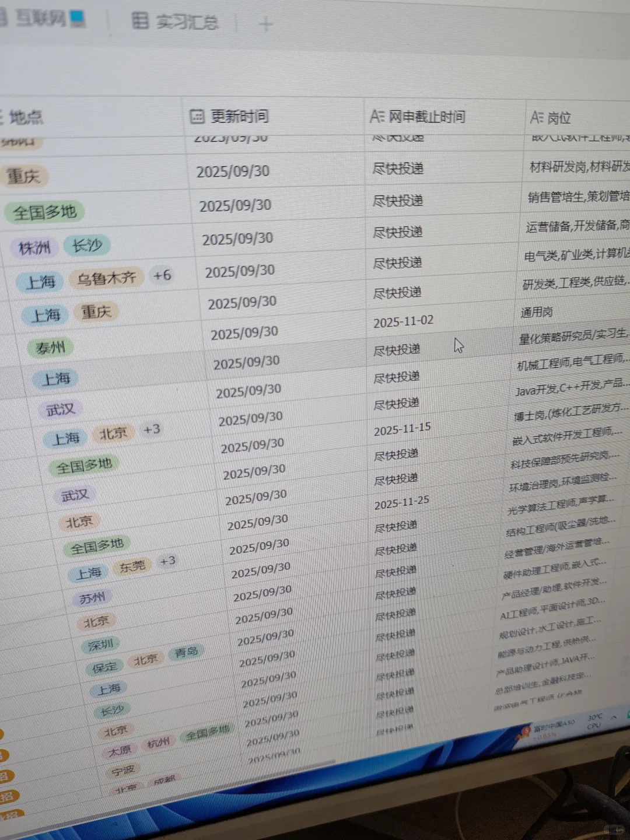Click the 苏州 location tag

[92, 598]
